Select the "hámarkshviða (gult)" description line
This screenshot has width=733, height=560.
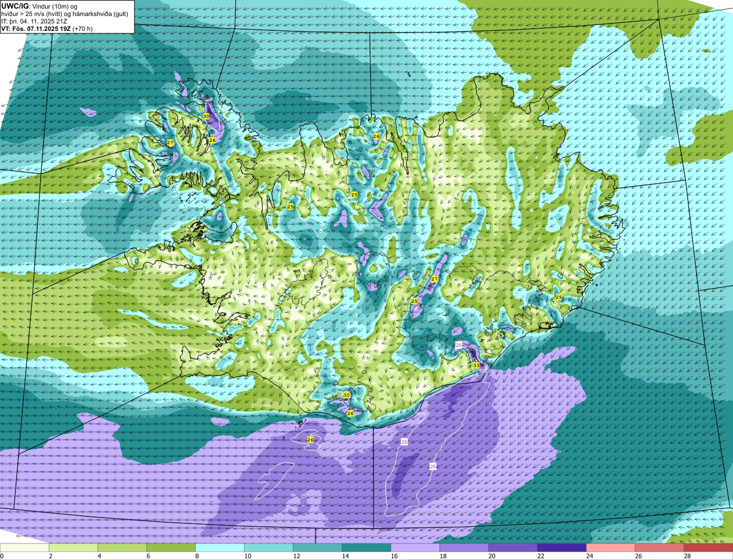tap(66, 13)
